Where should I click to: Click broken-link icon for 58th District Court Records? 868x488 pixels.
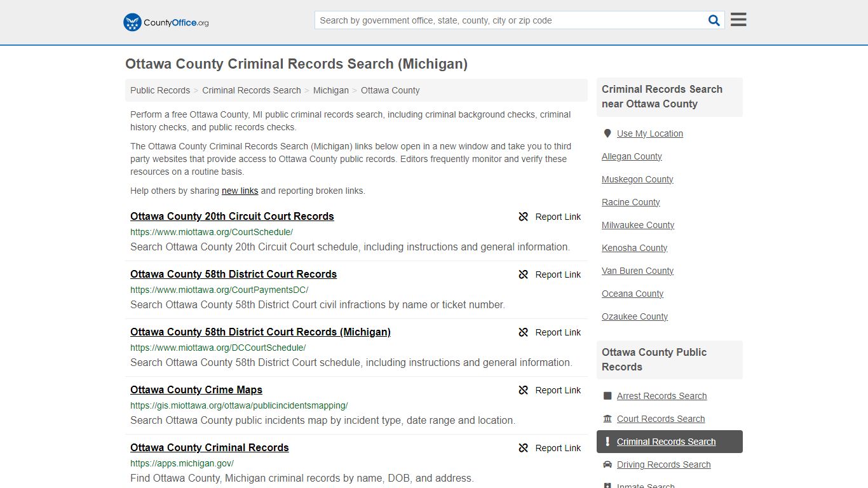click(x=524, y=274)
